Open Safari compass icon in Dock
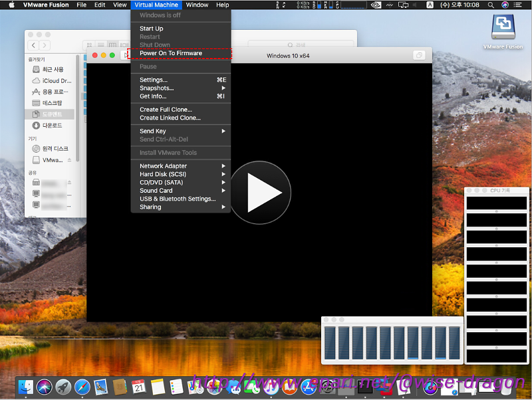 [82, 387]
